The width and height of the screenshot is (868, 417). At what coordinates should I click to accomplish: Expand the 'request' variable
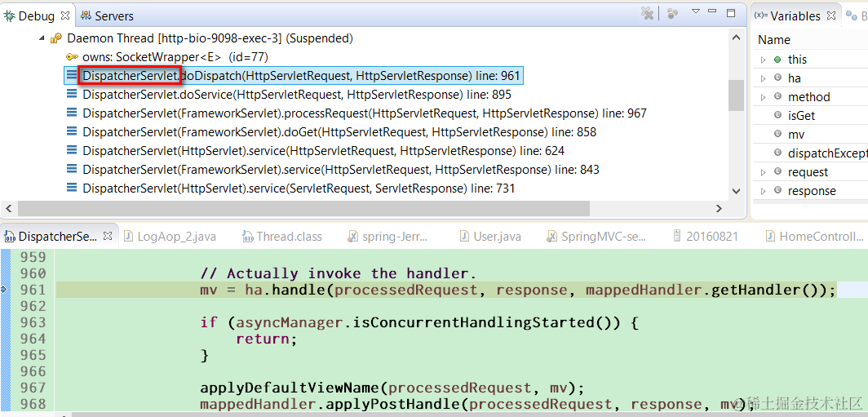pyautogui.click(x=764, y=172)
